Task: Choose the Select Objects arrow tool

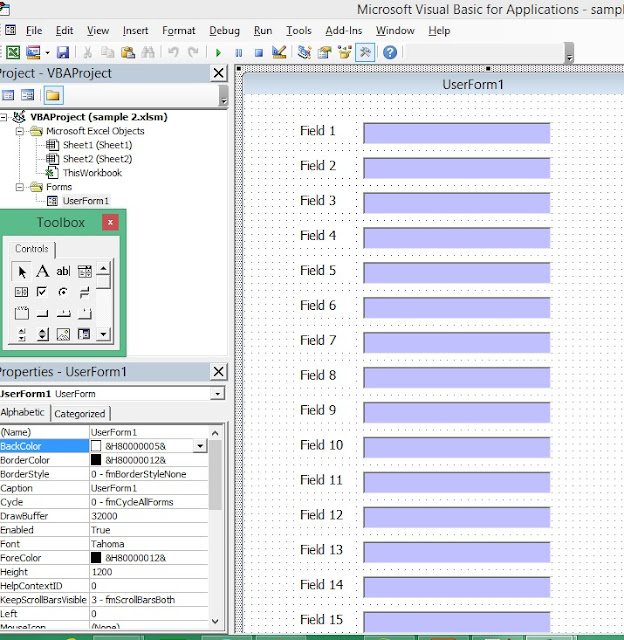Action: pyautogui.click(x=22, y=271)
